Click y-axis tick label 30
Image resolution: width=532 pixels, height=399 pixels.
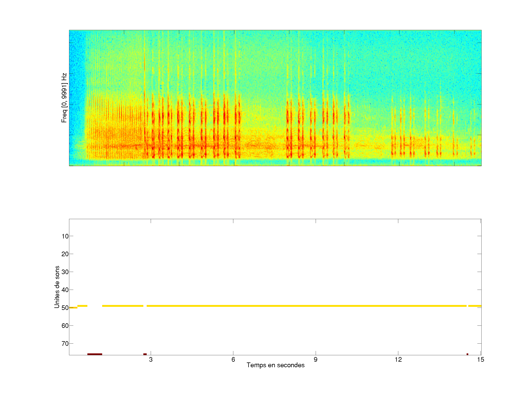[65, 272]
